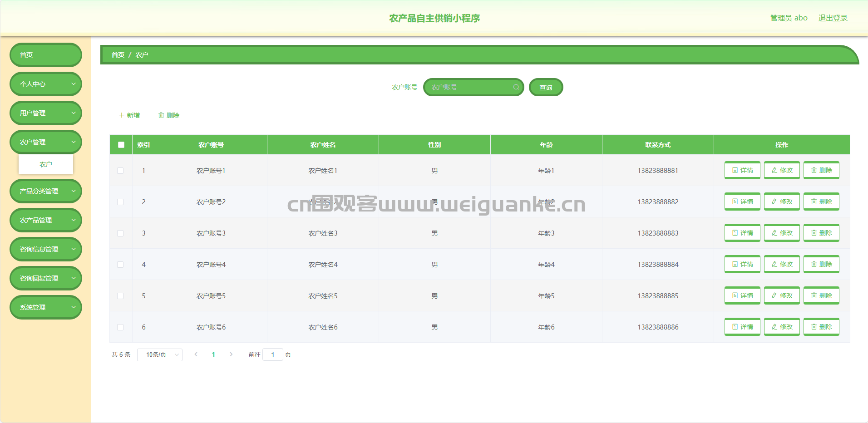Click the 农产品自主供销小程序 title
868x423 pixels.
pos(434,18)
